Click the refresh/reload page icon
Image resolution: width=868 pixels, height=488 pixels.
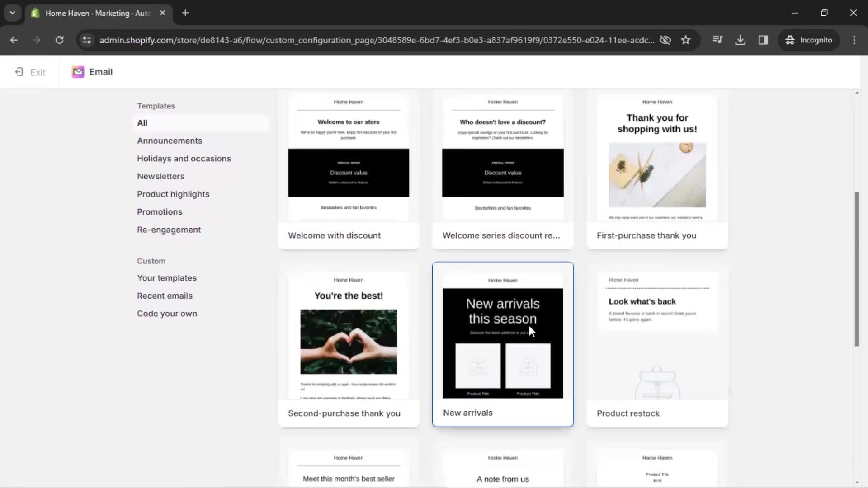pyautogui.click(x=60, y=40)
